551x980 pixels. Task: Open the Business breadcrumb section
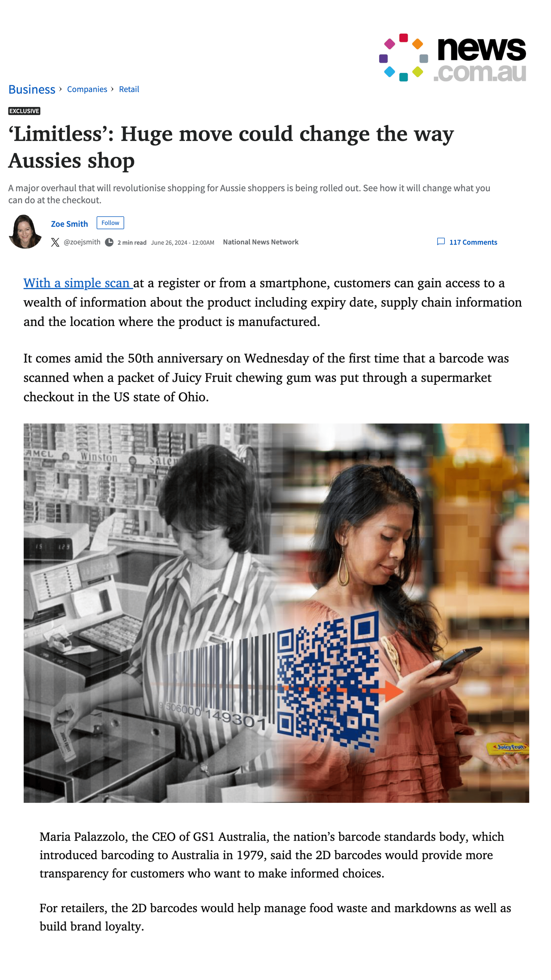pyautogui.click(x=32, y=89)
